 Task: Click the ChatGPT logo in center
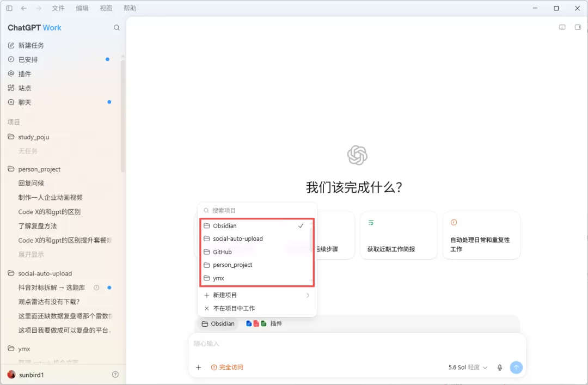(x=357, y=155)
